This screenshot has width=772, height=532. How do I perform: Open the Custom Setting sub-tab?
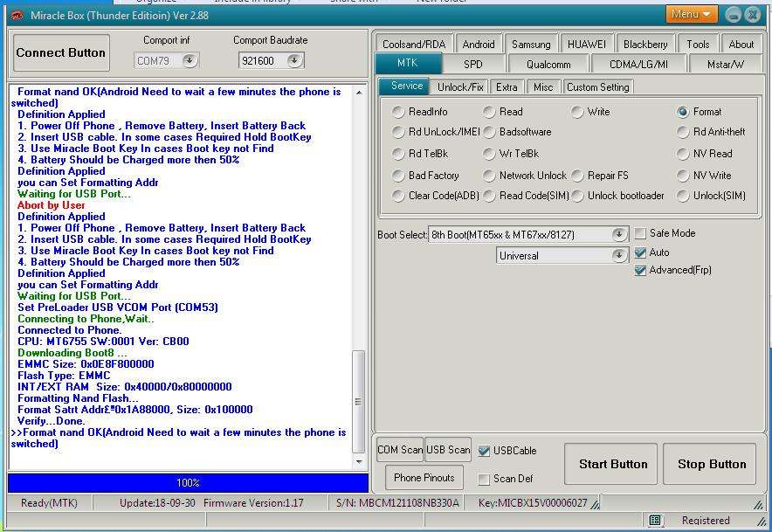point(597,87)
